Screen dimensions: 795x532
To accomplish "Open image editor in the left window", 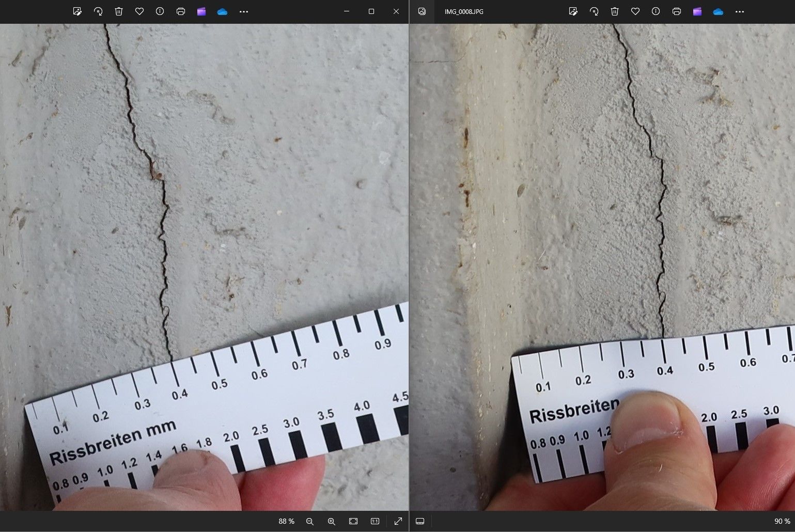I will point(77,11).
